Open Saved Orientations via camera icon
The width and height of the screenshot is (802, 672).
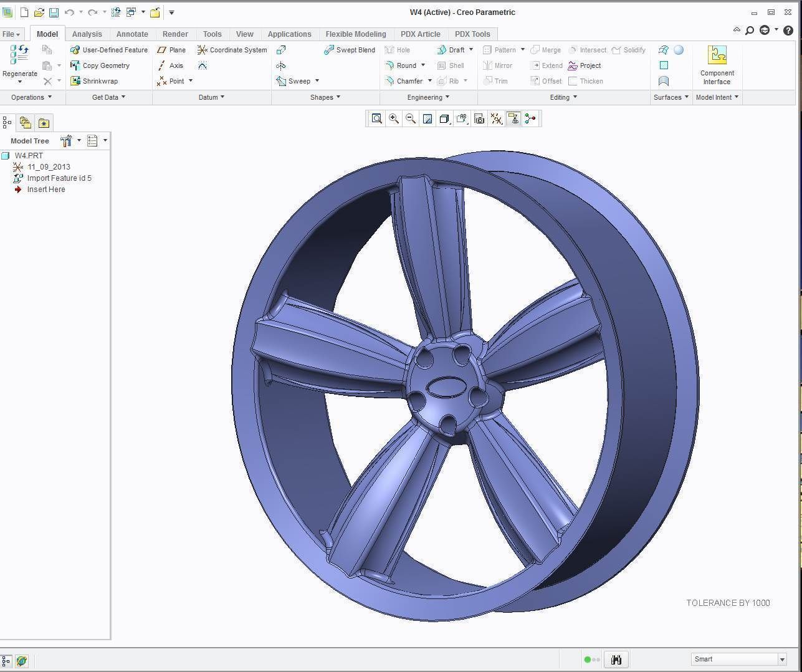479,118
